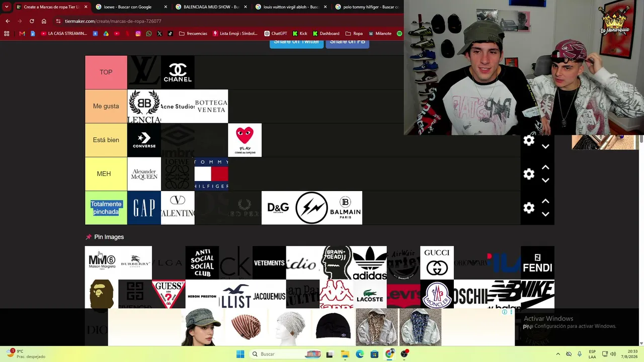Select the Loewe logo tile
The height and width of the screenshot is (362, 644).
[x=178, y=173]
